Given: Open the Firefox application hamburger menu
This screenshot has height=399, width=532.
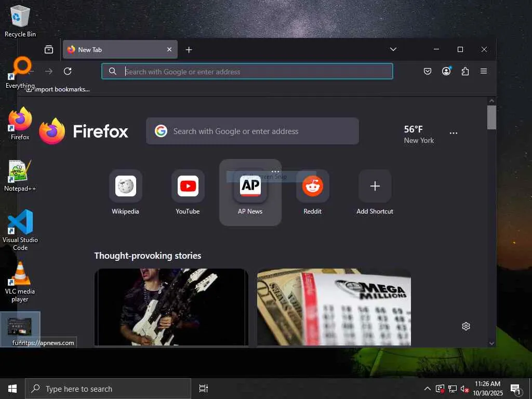Looking at the screenshot, I should click(484, 71).
